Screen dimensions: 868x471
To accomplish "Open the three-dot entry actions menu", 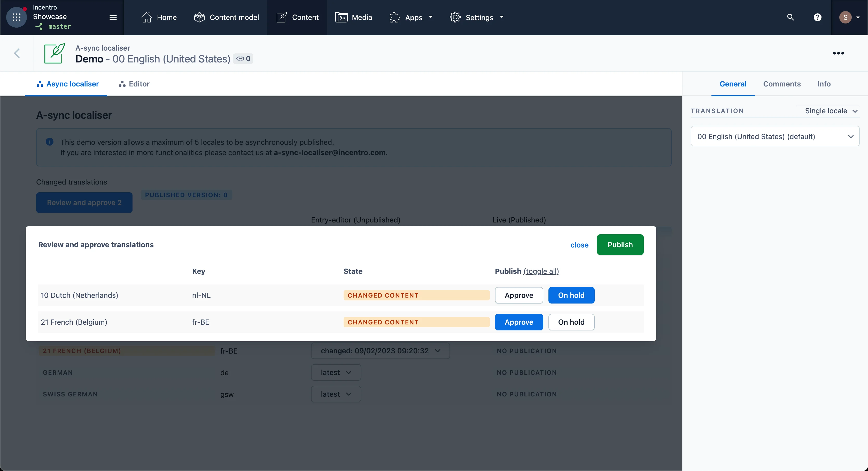I will point(838,53).
